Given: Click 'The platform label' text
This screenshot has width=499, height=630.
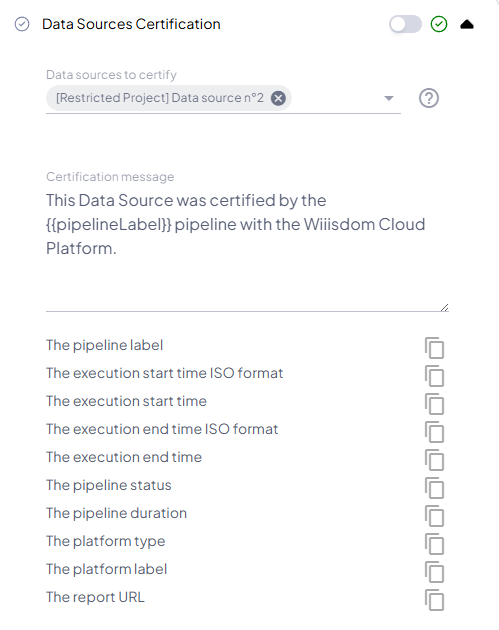Looking at the screenshot, I should (x=106, y=569).
